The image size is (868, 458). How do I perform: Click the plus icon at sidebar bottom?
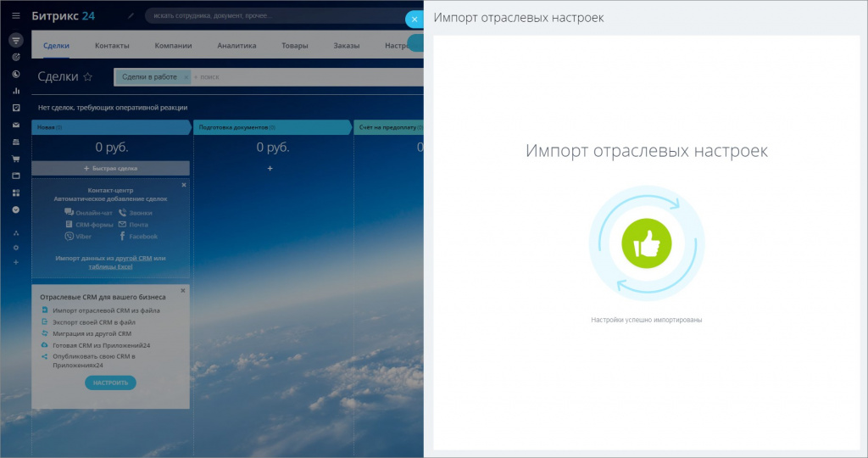[x=16, y=262]
